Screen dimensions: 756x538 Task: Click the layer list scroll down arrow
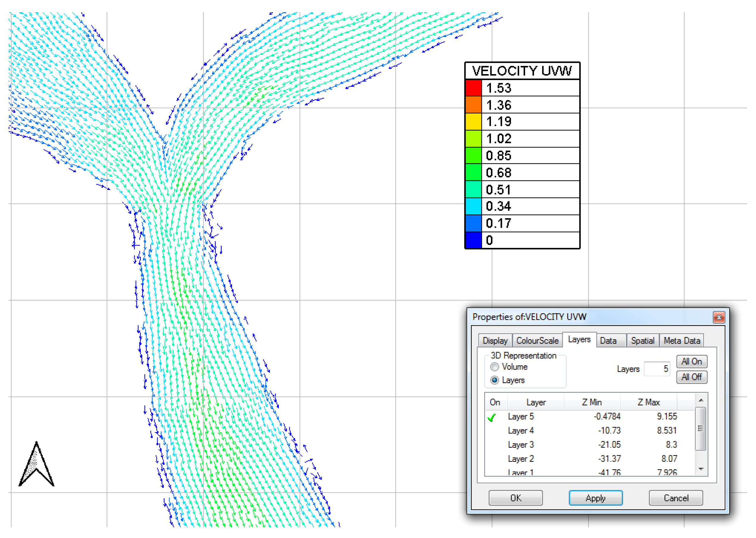[700, 469]
